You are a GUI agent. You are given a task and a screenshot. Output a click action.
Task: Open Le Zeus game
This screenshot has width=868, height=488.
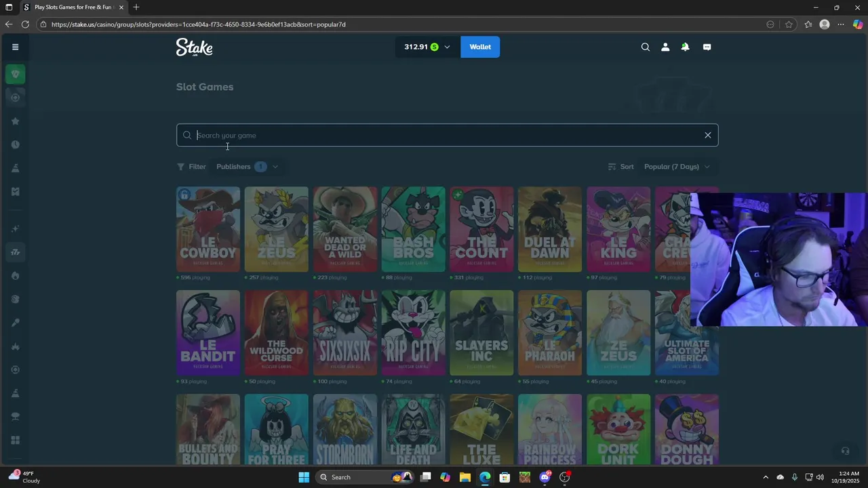coord(277,229)
